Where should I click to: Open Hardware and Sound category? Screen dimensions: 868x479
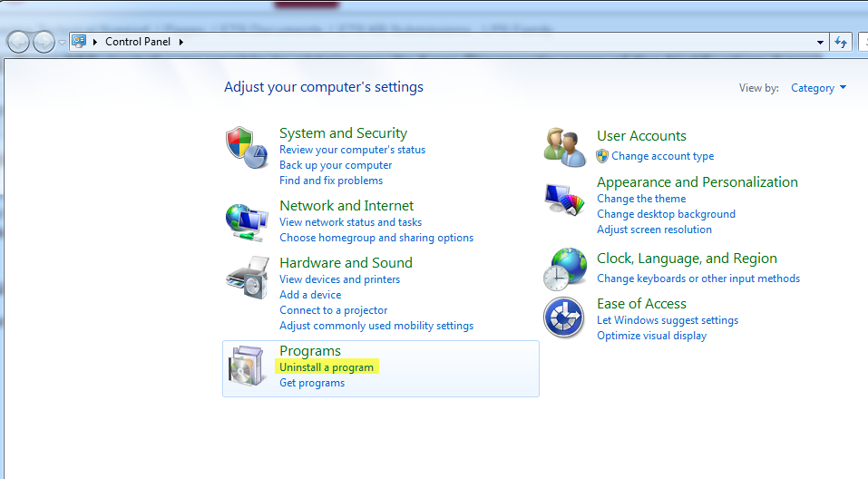(x=346, y=262)
